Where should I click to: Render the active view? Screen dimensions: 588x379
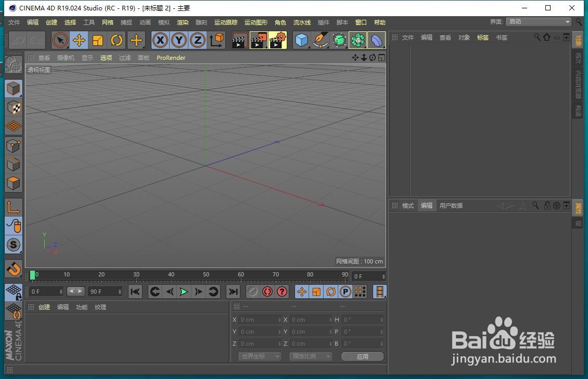point(240,40)
